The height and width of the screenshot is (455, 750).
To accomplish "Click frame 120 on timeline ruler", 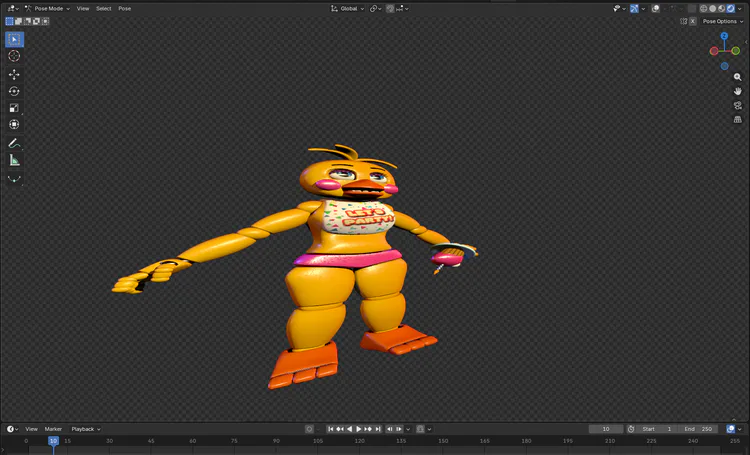I will tap(360, 441).
